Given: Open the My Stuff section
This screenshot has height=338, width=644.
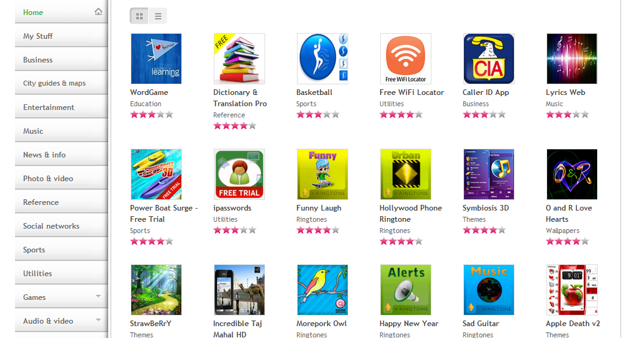Looking at the screenshot, I should [62, 36].
